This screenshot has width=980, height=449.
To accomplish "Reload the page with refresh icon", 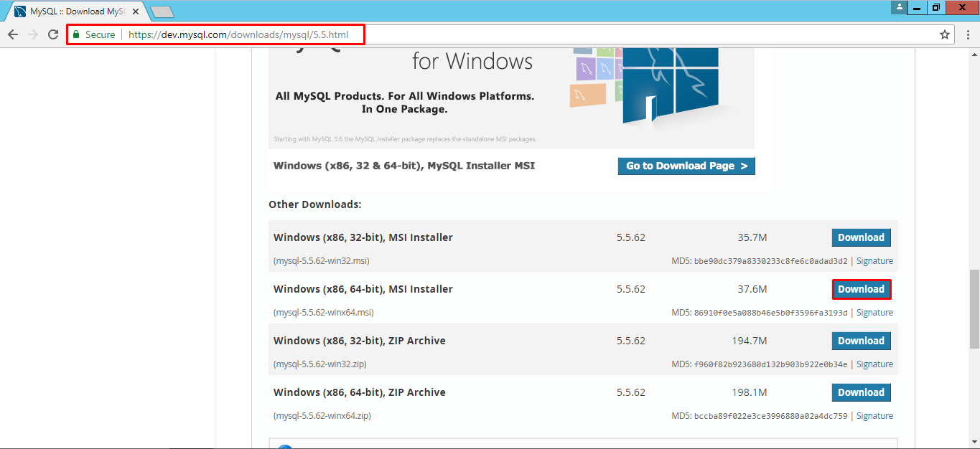I will (x=53, y=34).
